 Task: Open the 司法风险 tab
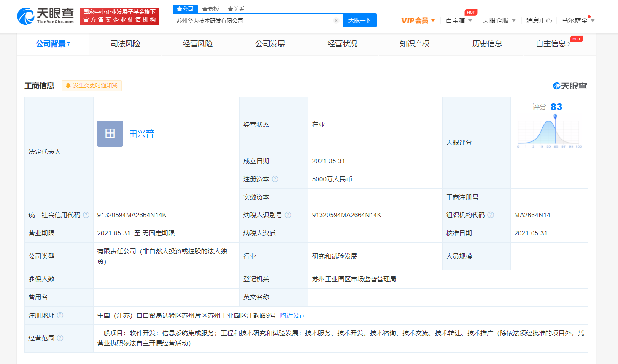[125, 44]
